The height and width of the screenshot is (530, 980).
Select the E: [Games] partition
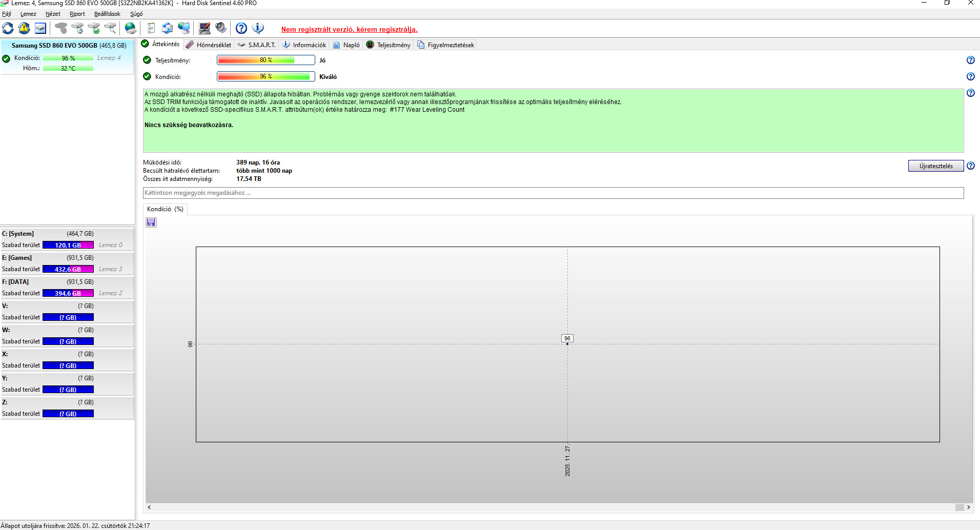[x=68, y=263]
